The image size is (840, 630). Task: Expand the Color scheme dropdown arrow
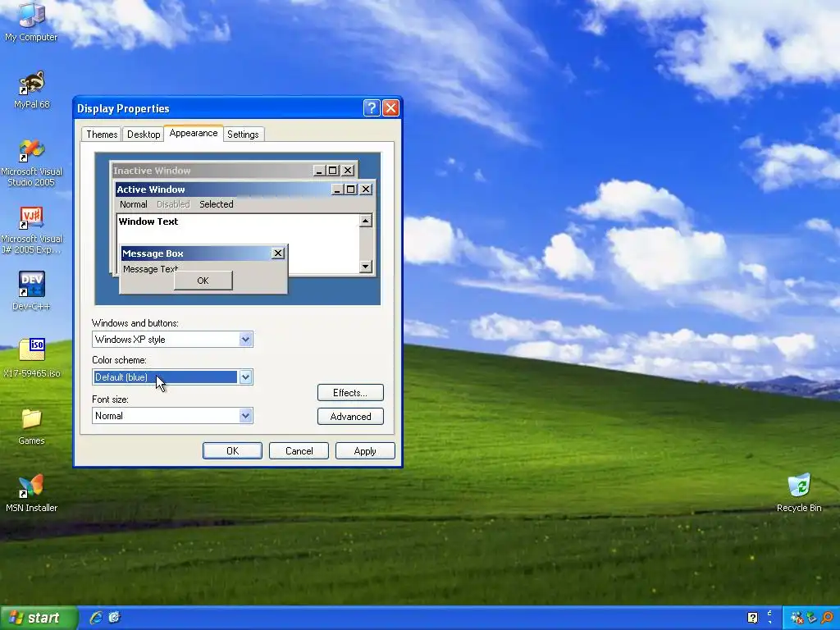point(245,377)
